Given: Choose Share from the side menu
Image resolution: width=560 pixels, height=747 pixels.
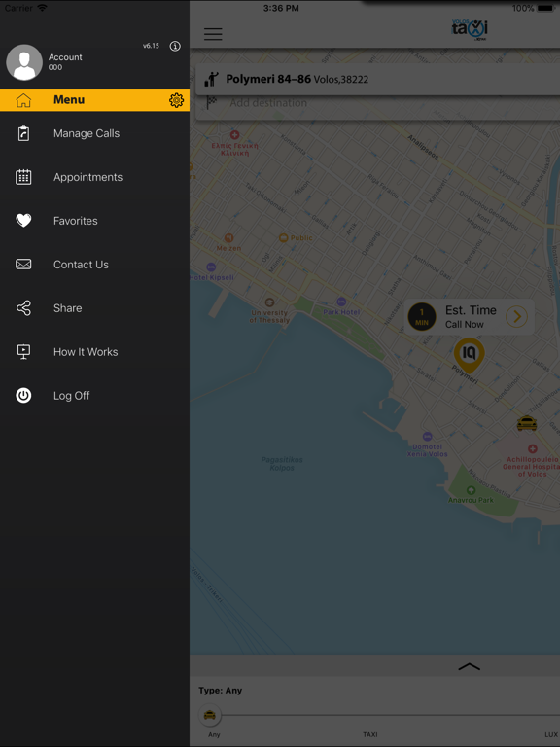Looking at the screenshot, I should (x=94, y=308).
